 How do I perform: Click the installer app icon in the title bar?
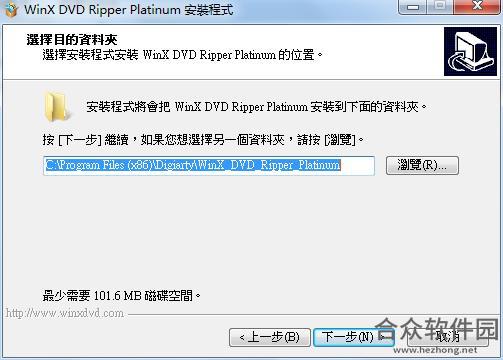tap(11, 9)
